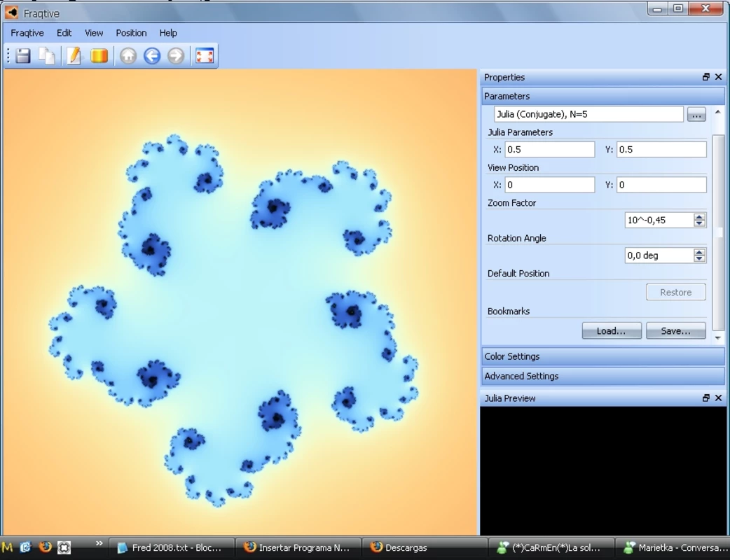Viewport: 730px width, 560px height.
Task: Click the Fraqtive title bar app icon
Action: coord(11,13)
